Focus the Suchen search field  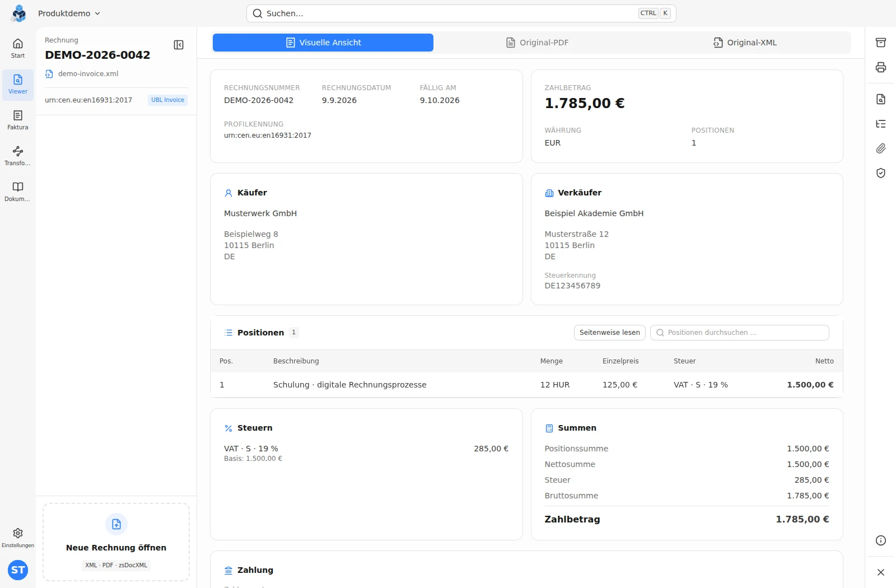point(461,13)
